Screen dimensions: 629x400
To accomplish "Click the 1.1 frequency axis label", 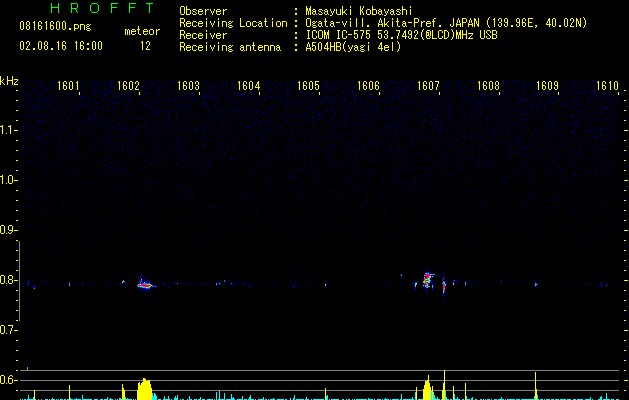I will [8, 130].
